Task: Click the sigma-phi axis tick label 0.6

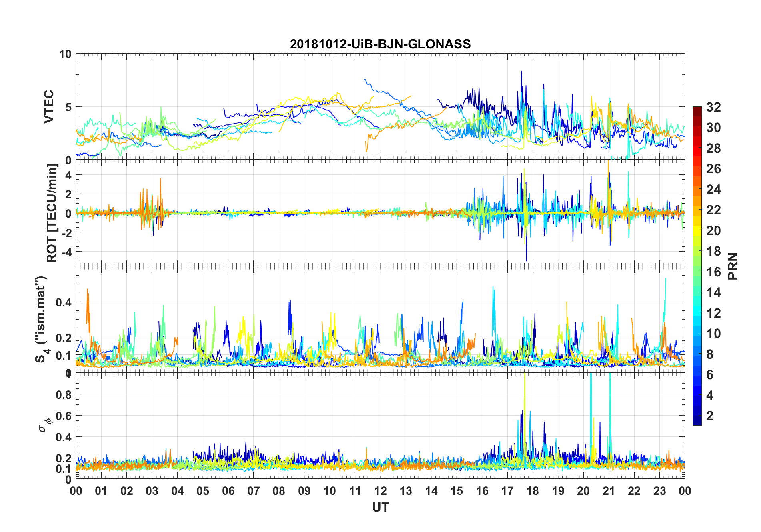Action: [x=64, y=416]
